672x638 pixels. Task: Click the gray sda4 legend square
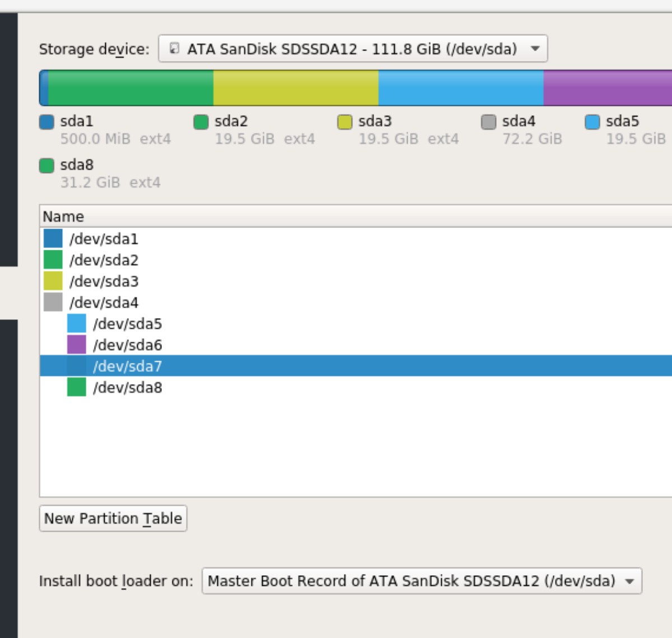[x=489, y=122]
